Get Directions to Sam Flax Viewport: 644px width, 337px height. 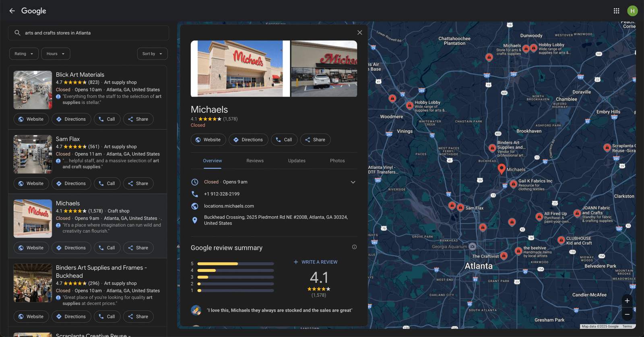point(71,183)
